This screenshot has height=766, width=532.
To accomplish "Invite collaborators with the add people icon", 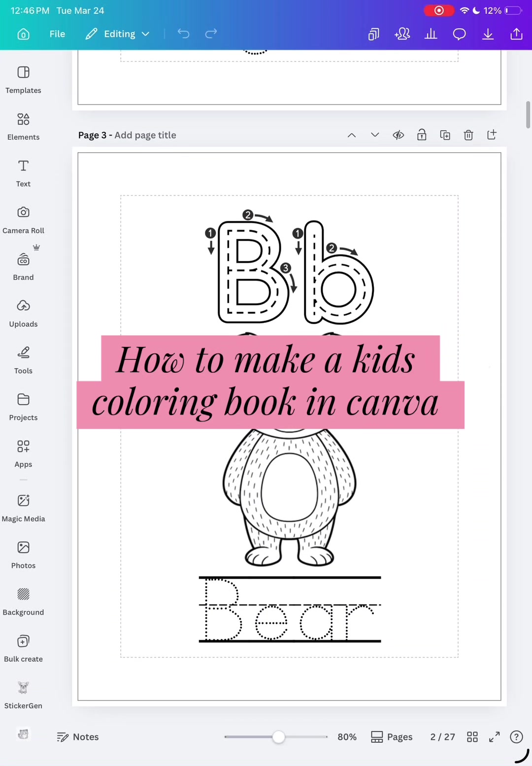I will 402,34.
